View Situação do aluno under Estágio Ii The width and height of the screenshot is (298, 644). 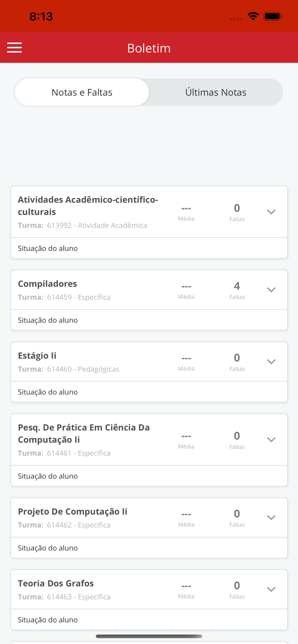pyautogui.click(x=47, y=392)
